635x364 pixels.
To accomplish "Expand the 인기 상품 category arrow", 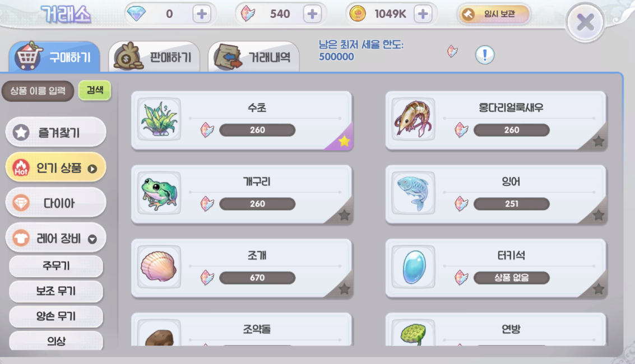I will coord(92,169).
